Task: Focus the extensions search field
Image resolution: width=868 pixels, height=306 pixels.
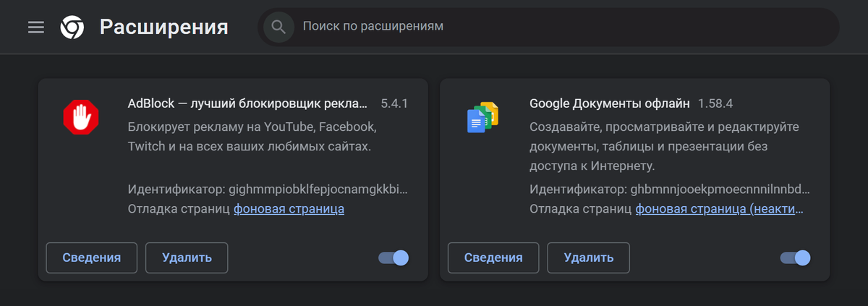Action: click(x=548, y=27)
